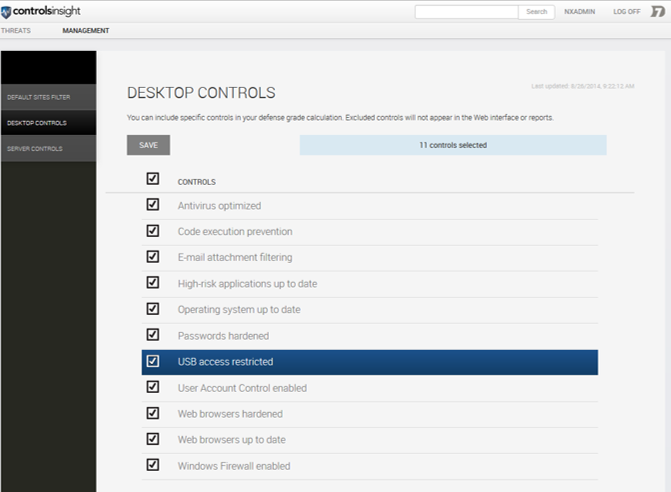Screen dimensions: 671x492
Task: Focus the search input field
Action: coord(466,12)
